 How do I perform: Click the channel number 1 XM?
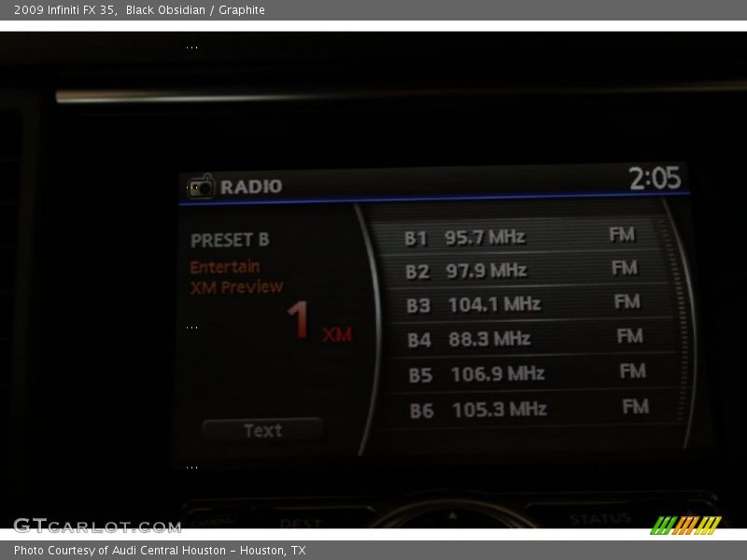319,321
